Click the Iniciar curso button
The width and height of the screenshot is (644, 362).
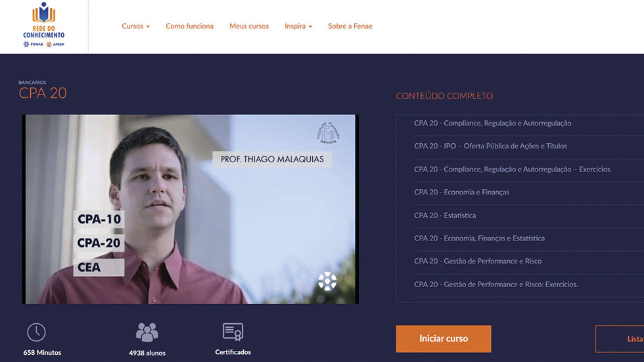coord(444,338)
